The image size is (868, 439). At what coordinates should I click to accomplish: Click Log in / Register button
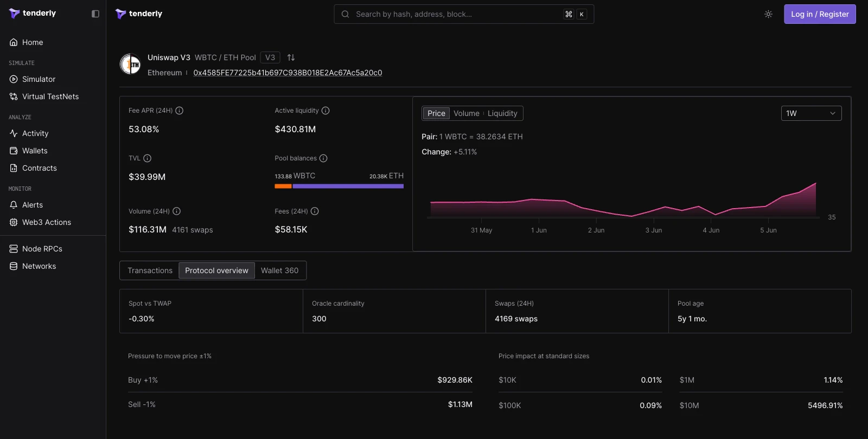tap(820, 14)
